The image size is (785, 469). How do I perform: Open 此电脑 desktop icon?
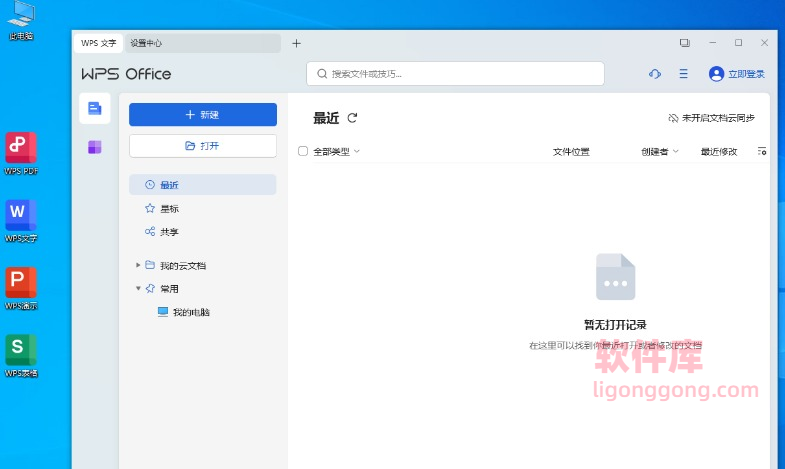pyautogui.click(x=21, y=21)
